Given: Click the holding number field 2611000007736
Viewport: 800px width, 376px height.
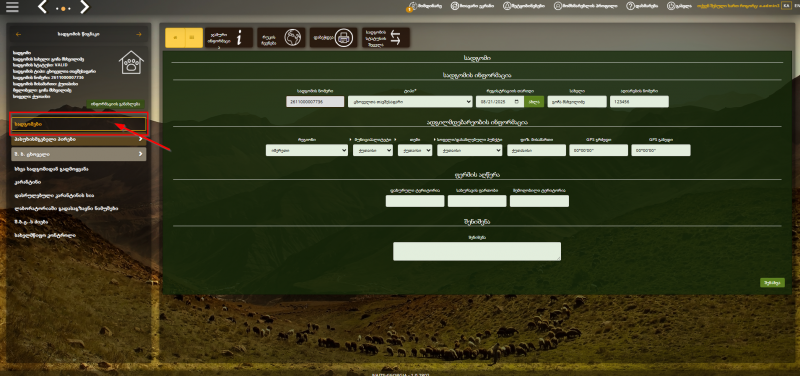Looking at the screenshot, I should tap(315, 102).
